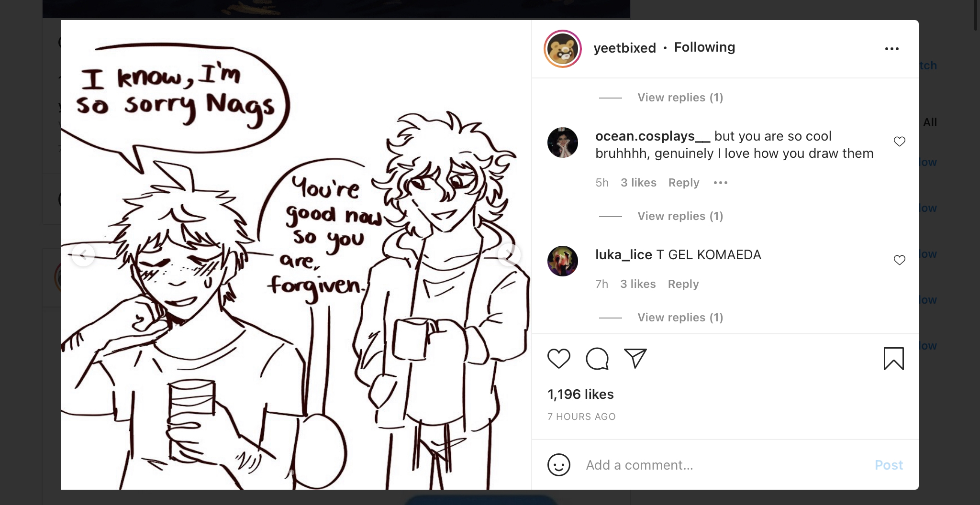The height and width of the screenshot is (505, 980).
Task: Like ocean.cosplays__ comment heart
Action: [x=899, y=142]
